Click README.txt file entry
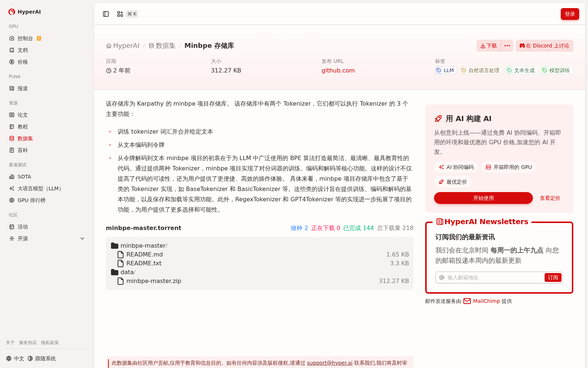 [x=259, y=263]
